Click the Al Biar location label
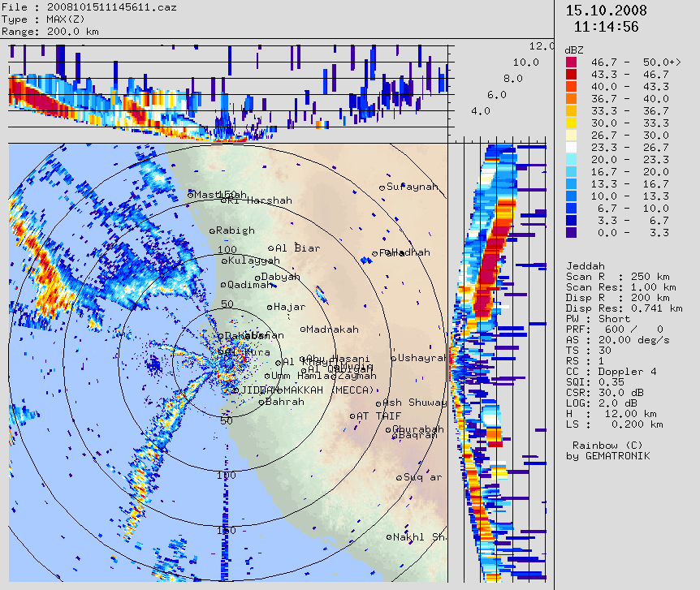Image resolution: width=700 pixels, height=590 pixels. pyautogui.click(x=298, y=248)
